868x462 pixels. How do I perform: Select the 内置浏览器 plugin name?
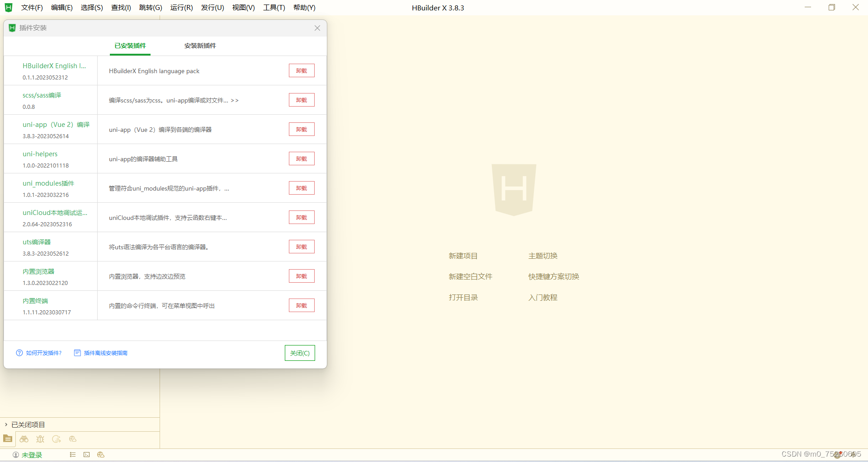(38, 271)
